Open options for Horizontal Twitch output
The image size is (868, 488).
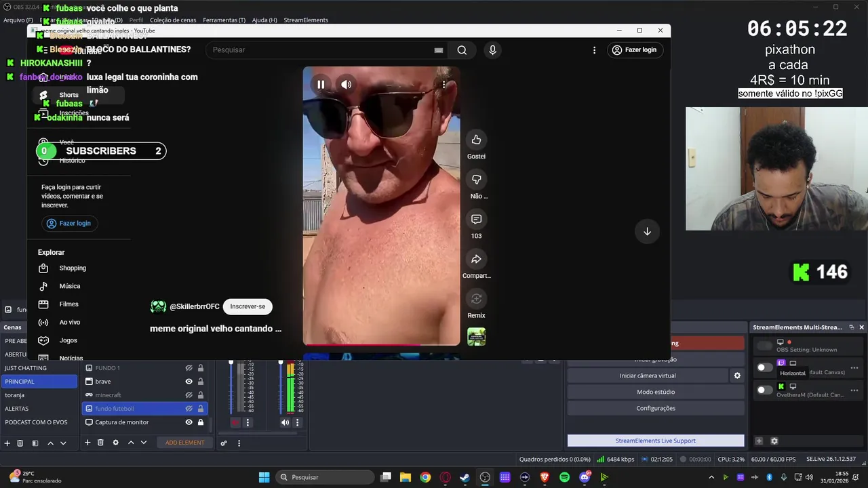(854, 368)
